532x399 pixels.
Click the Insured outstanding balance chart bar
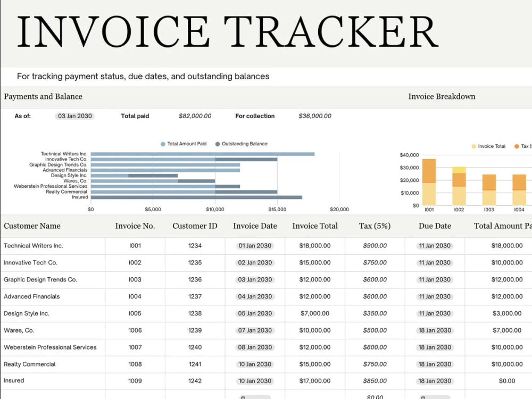(x=196, y=197)
